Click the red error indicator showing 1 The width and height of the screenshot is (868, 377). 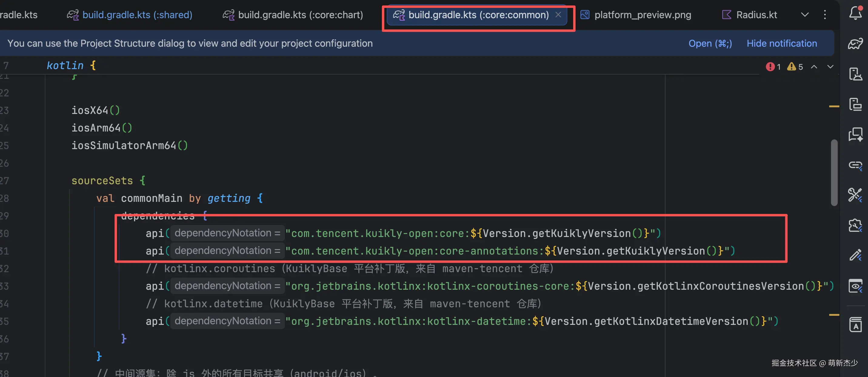[x=773, y=67]
